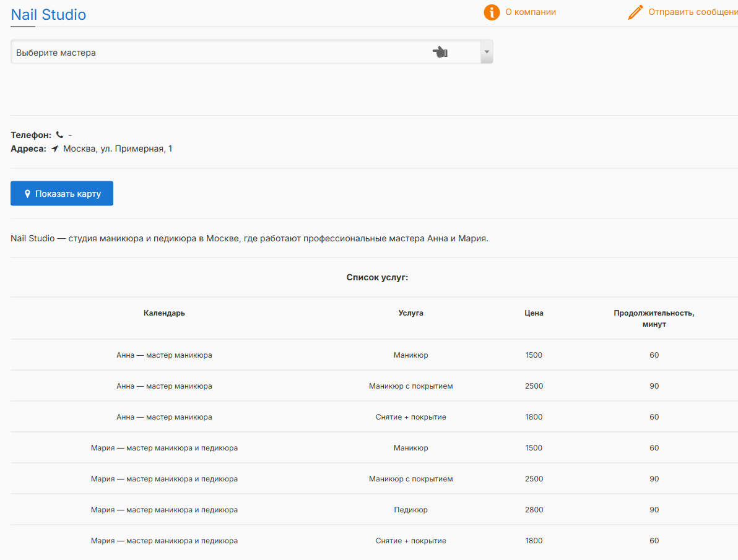Open the О компании link text
This screenshot has height=560, width=738.
coord(531,12)
